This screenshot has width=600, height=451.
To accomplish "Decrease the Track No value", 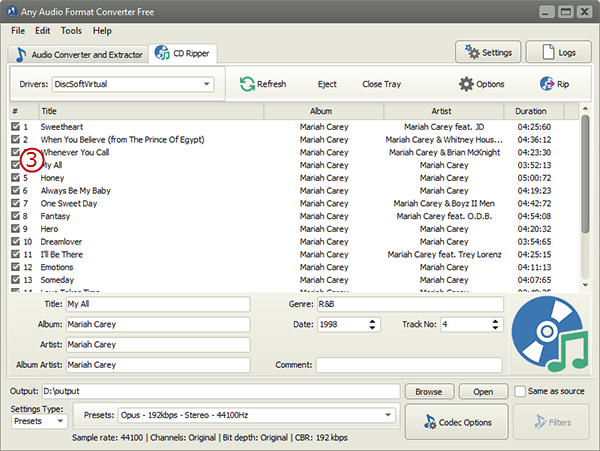I will point(495,327).
